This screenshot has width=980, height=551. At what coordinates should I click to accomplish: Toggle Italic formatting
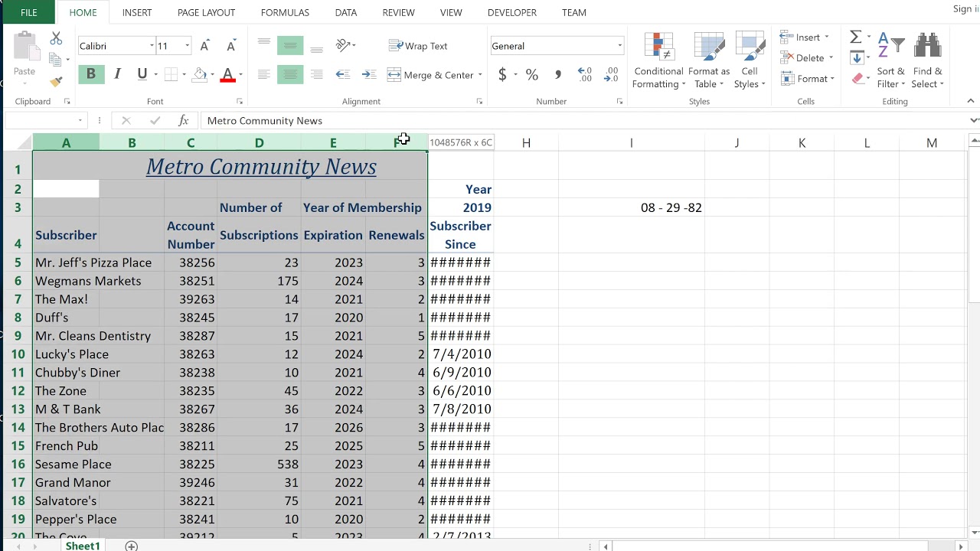[x=117, y=74]
